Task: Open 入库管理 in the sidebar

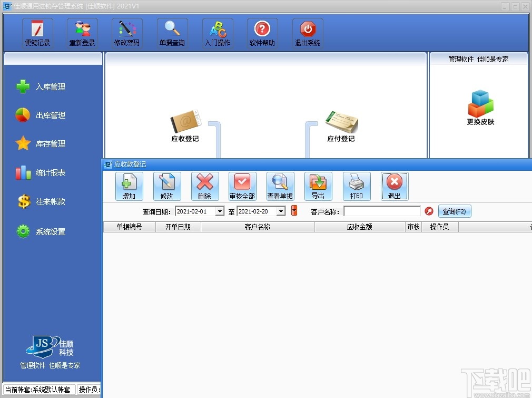Action: (x=41, y=86)
